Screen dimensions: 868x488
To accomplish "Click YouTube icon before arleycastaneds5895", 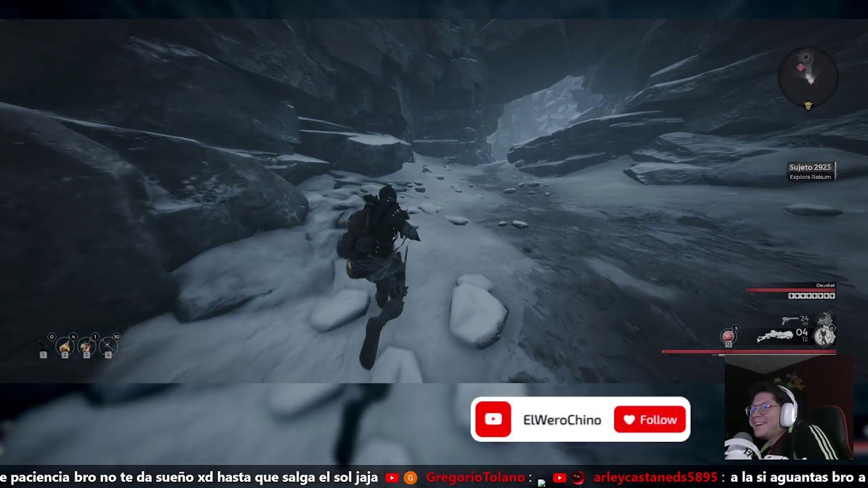I will pyautogui.click(x=559, y=478).
